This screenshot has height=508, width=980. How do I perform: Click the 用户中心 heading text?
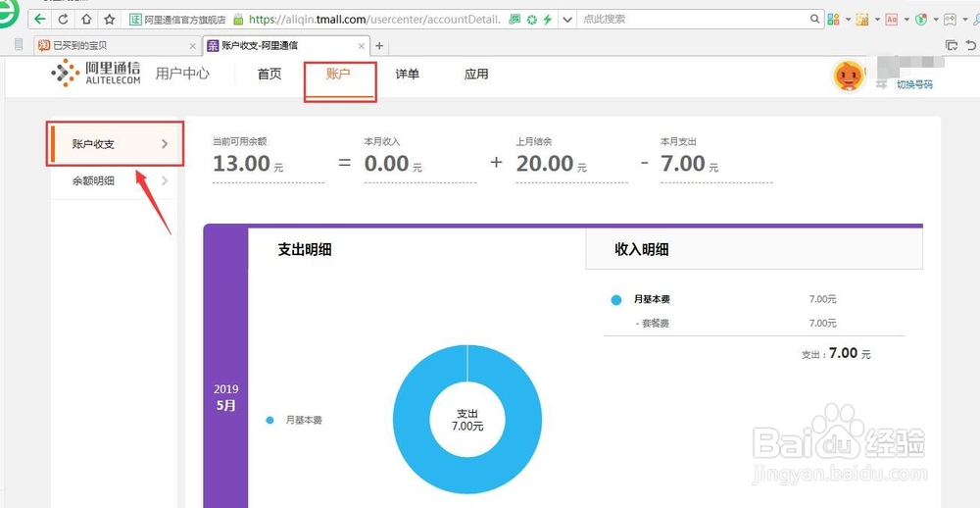(x=182, y=74)
